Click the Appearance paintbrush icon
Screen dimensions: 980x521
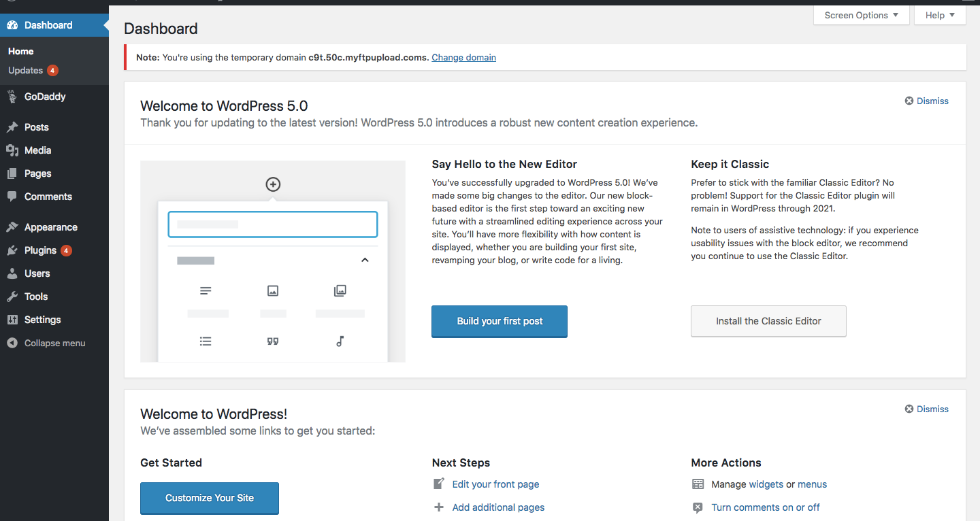[12, 227]
